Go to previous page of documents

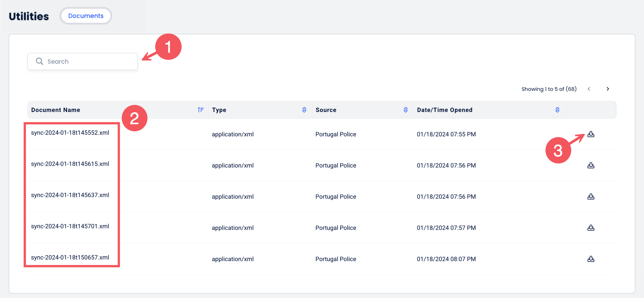[589, 89]
